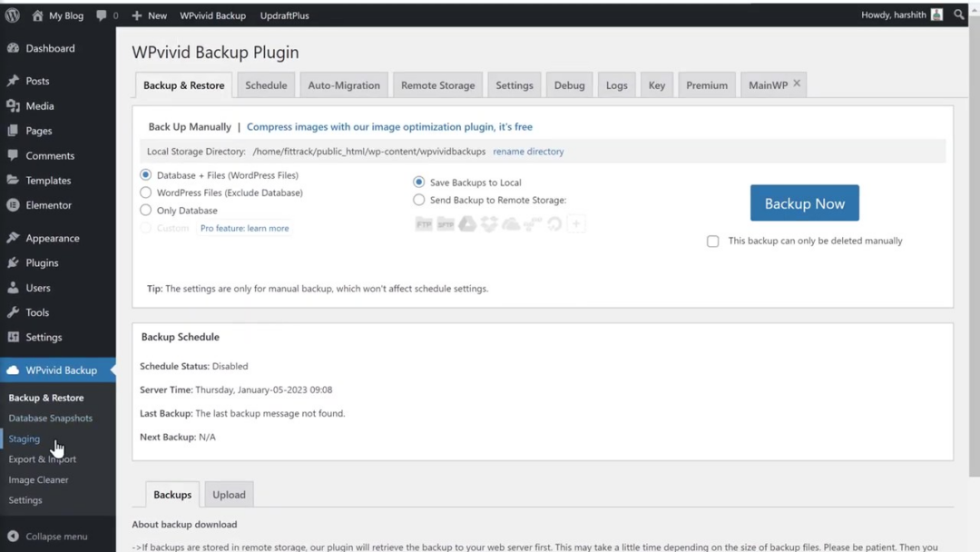Choose Google Drive as remote storage
Image resolution: width=980 pixels, height=552 pixels.
467,223
